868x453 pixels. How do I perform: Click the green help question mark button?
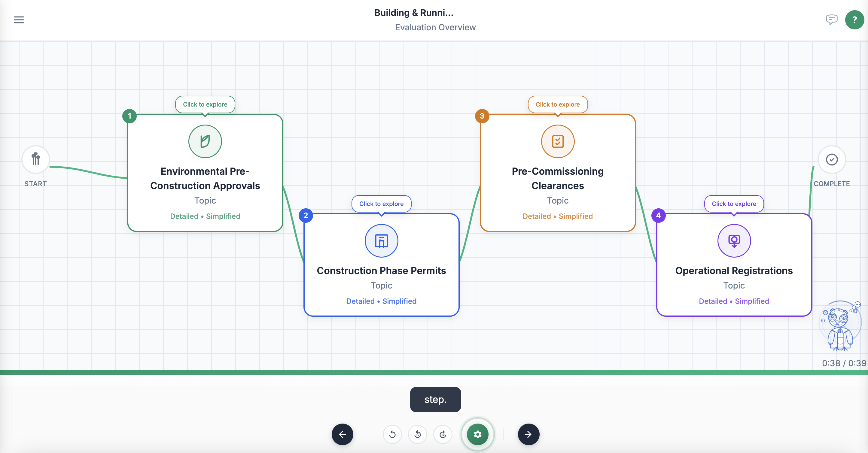[x=854, y=20]
